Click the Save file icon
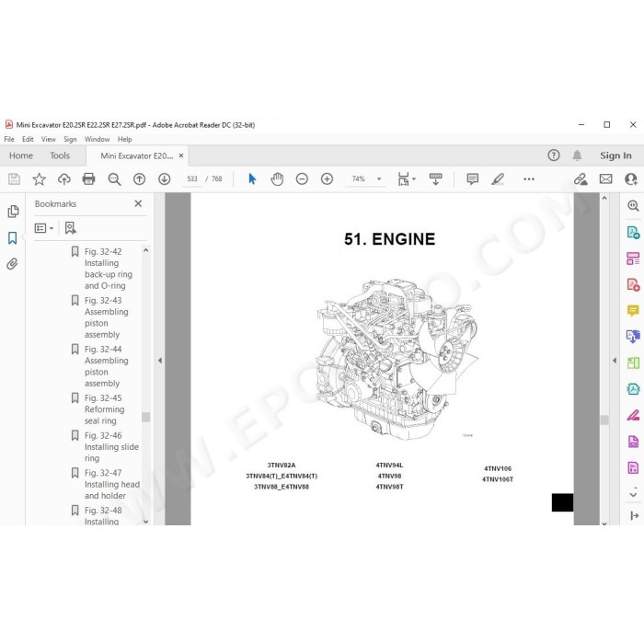The image size is (644, 644). point(14,179)
